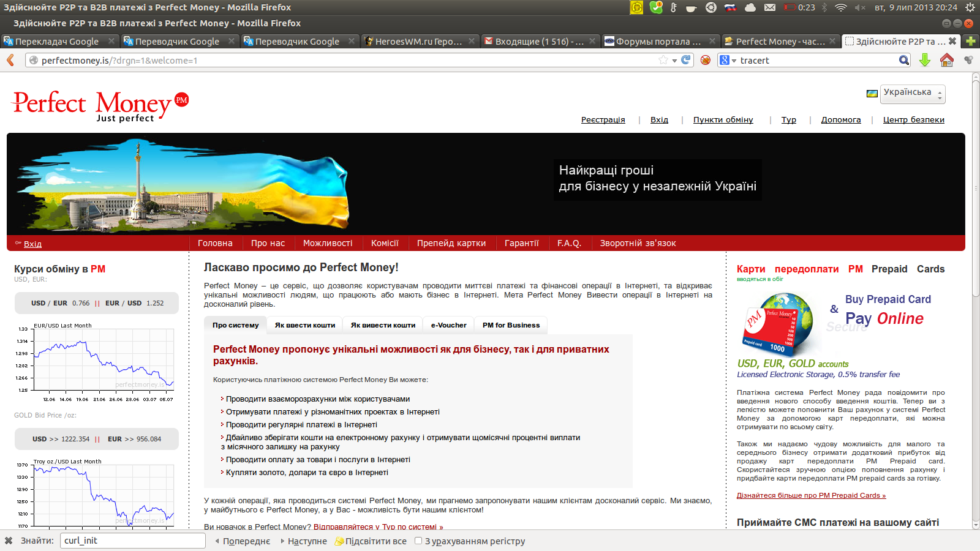Expand the Google search engine selector dropdown
The height and width of the screenshot is (551, 980).
coord(728,60)
